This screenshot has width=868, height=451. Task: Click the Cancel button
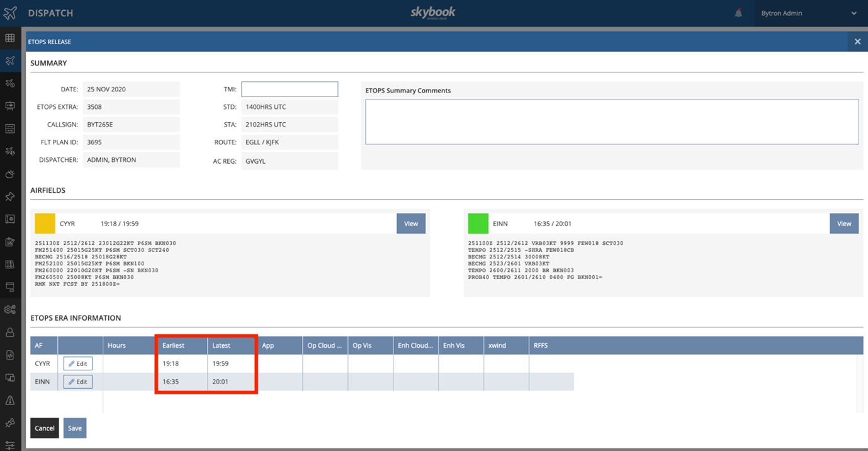(x=45, y=428)
